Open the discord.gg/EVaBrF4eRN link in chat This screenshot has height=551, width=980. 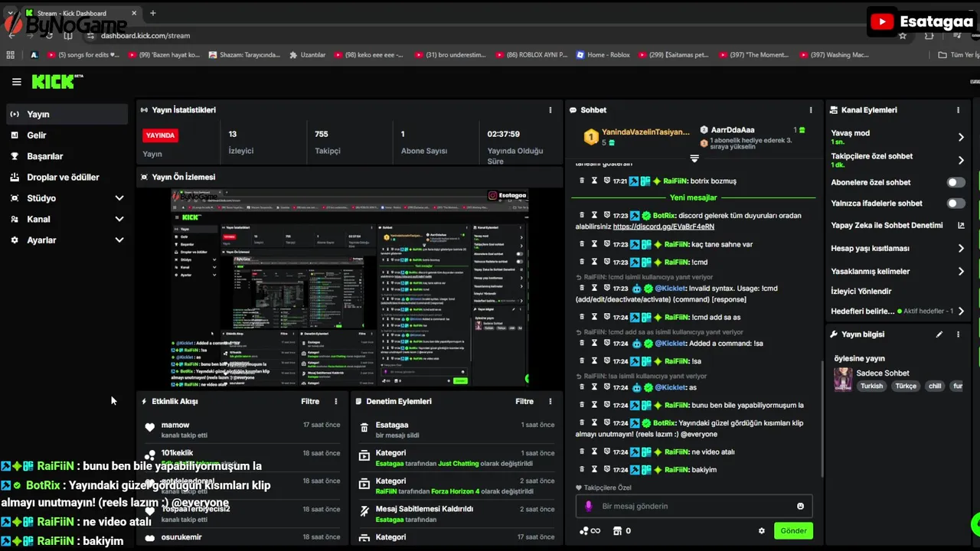pos(663,227)
